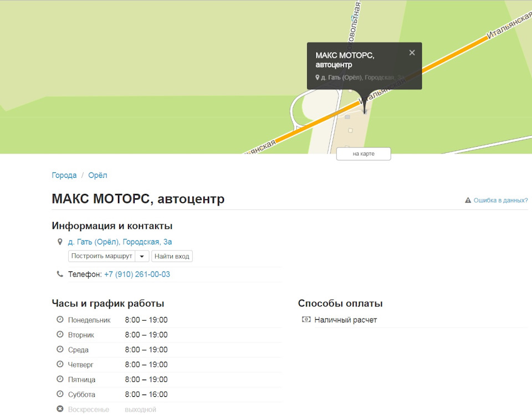Click popup title МАКС МОТОРС, автоцентр on map
Viewport: 532px width, 415px height.
click(x=345, y=60)
